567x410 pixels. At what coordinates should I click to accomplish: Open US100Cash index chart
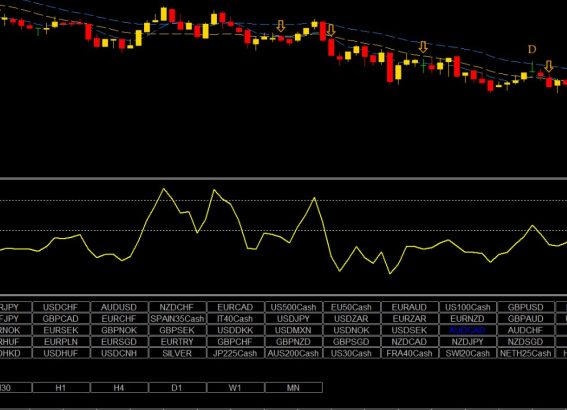[468, 307]
